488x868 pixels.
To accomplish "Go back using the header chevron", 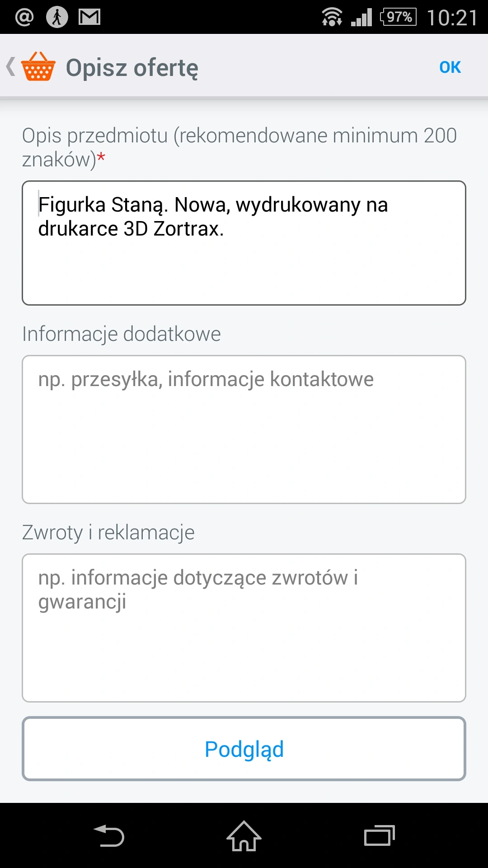I will (11, 66).
